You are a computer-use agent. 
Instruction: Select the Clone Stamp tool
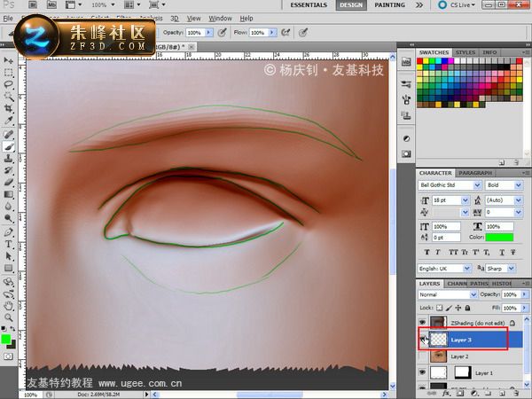click(x=8, y=158)
